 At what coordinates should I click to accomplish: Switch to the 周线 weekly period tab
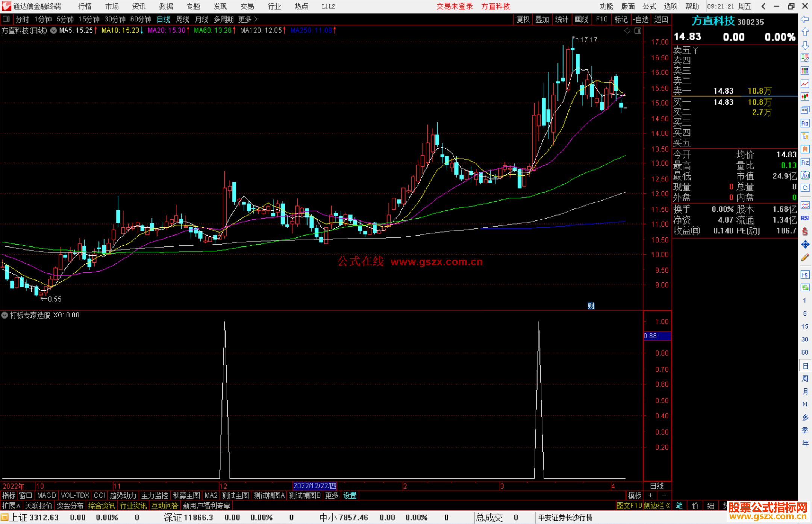182,19
